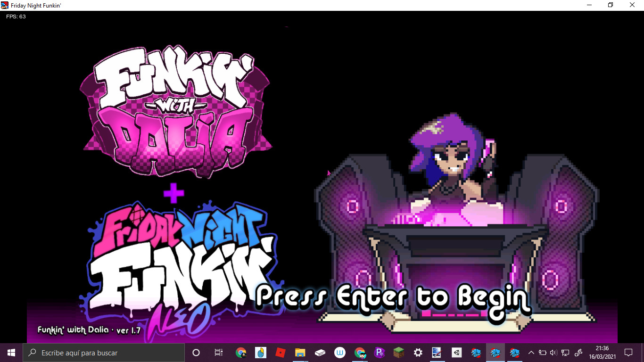Open the Action Center notifications panel
The width and height of the screenshot is (644, 362).
(x=628, y=353)
